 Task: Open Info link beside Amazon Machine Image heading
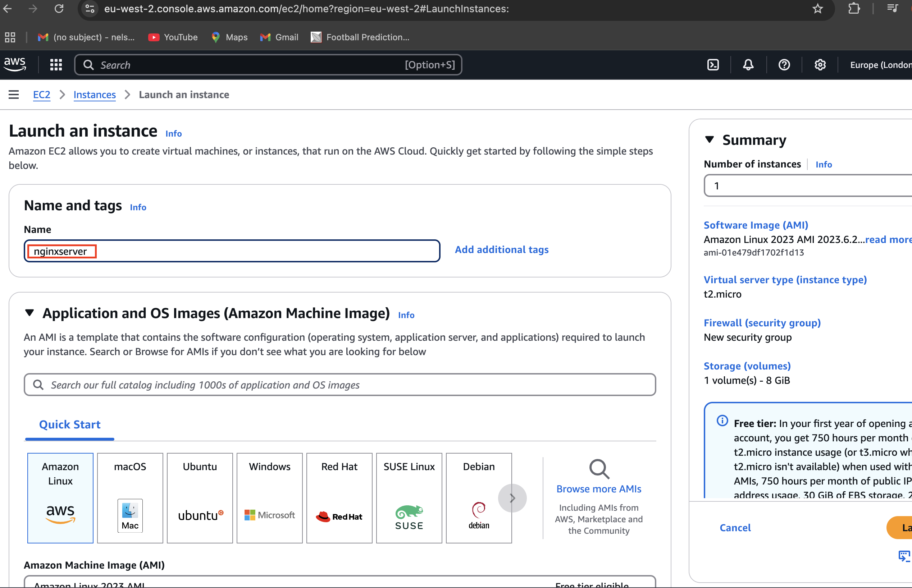tap(406, 315)
